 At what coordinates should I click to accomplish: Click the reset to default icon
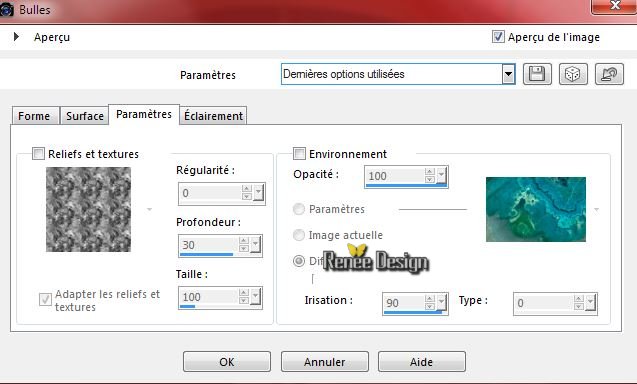click(x=609, y=74)
